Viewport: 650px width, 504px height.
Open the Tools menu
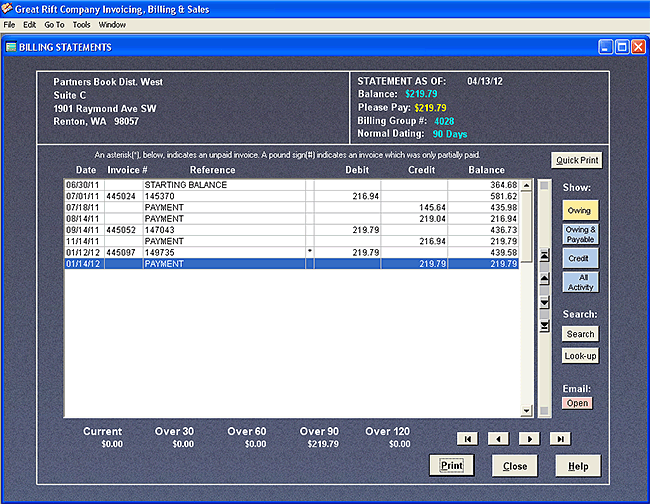[x=81, y=24]
